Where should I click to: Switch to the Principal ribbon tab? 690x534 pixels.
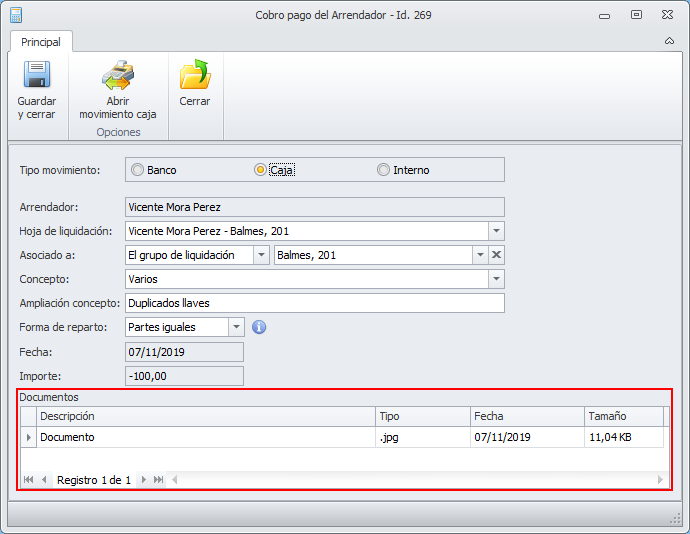(41, 42)
